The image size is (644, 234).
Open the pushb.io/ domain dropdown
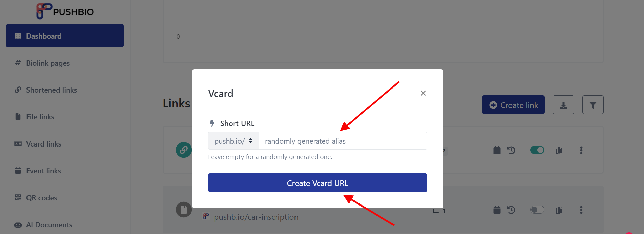point(233,141)
